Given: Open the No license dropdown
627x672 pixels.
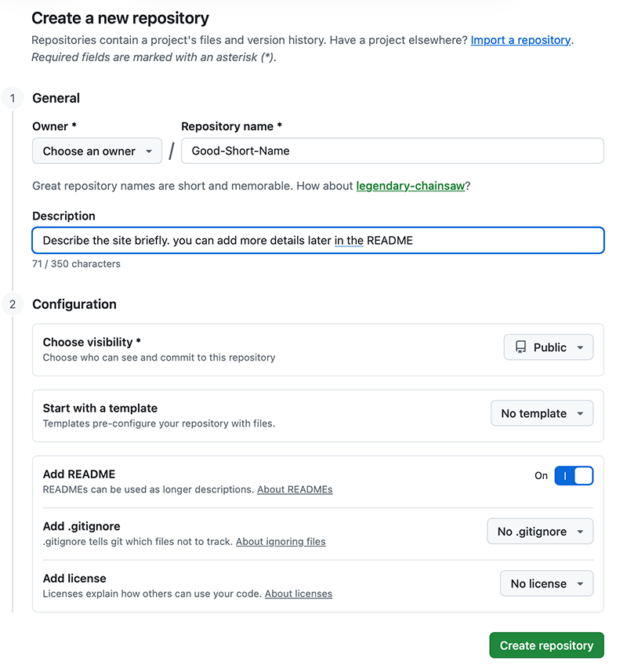Looking at the screenshot, I should 546,583.
